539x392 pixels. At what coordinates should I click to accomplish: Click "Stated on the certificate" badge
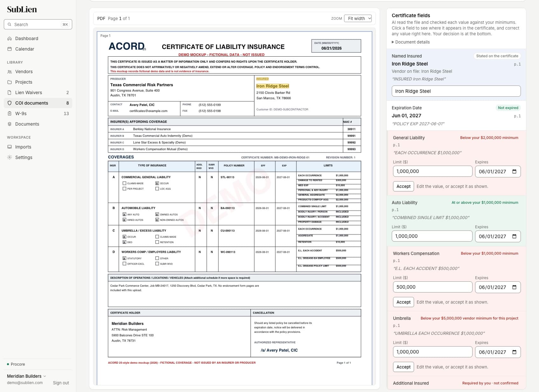[497, 56]
